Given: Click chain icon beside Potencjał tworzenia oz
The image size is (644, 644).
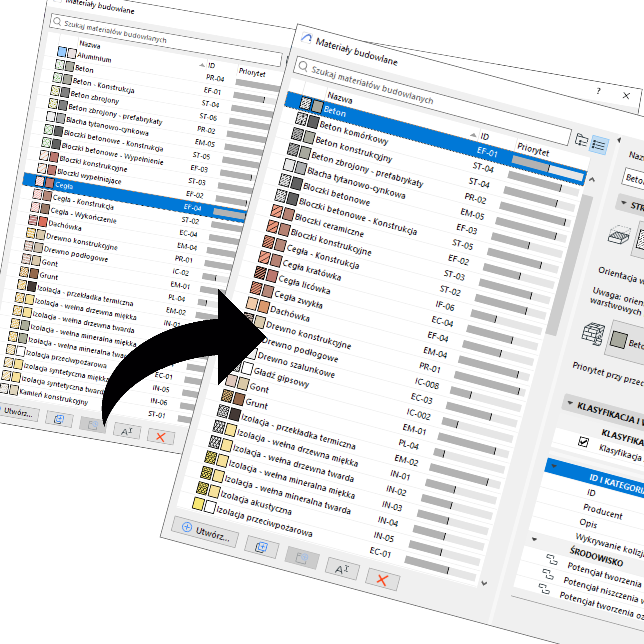Looking at the screenshot, I should 544,589.
